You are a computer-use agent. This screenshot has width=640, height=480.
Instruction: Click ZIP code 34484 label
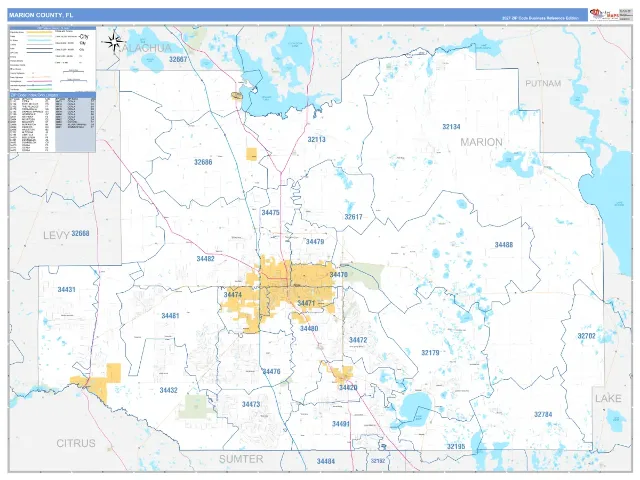point(326,462)
